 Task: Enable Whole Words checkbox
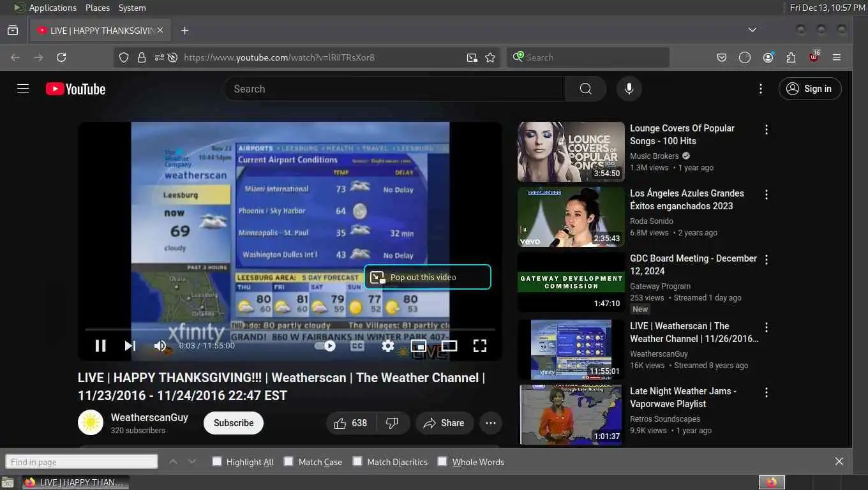[x=442, y=461]
